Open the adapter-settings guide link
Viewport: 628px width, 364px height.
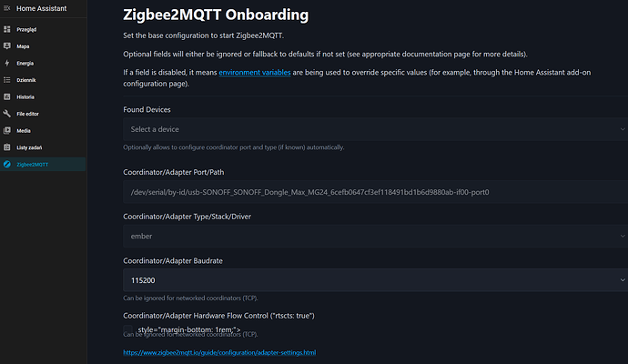pos(219,351)
